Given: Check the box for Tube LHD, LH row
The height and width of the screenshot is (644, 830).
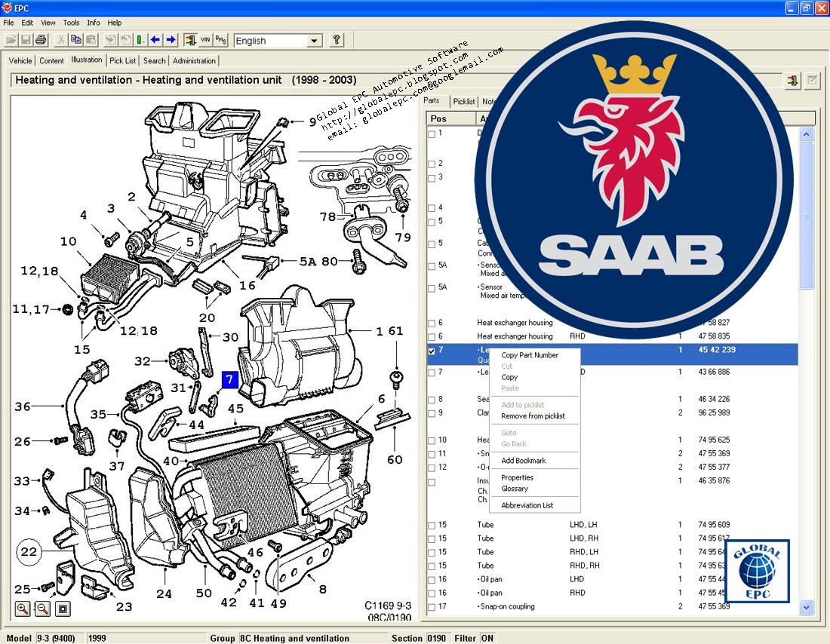Looking at the screenshot, I should coord(432,526).
